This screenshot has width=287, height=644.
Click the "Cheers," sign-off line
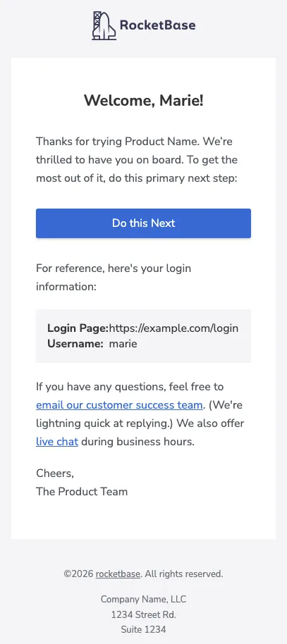pyautogui.click(x=55, y=473)
